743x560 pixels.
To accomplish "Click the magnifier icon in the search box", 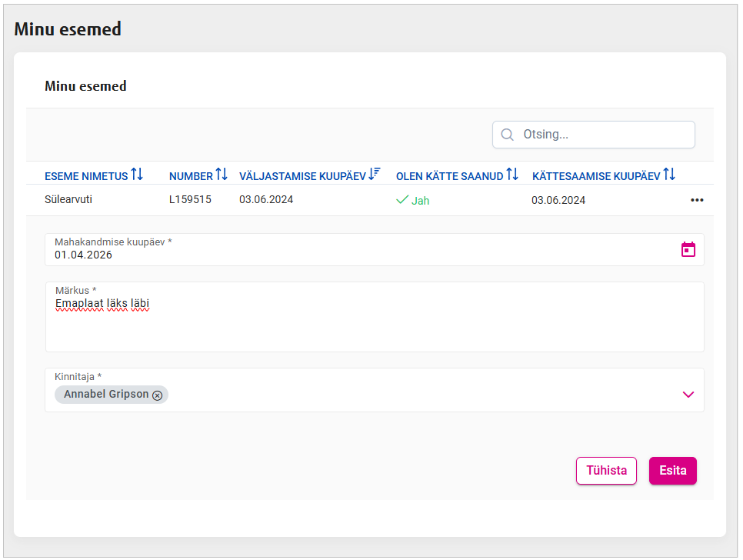I will [507, 135].
